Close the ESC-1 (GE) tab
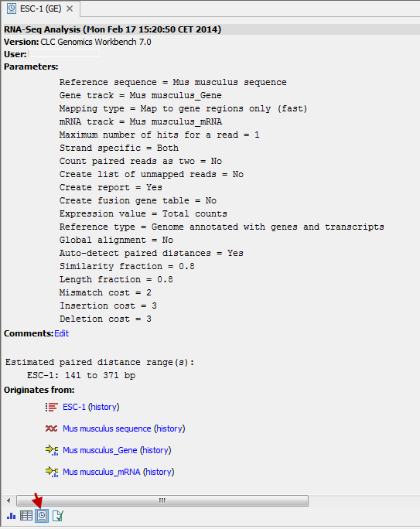 pos(70,9)
